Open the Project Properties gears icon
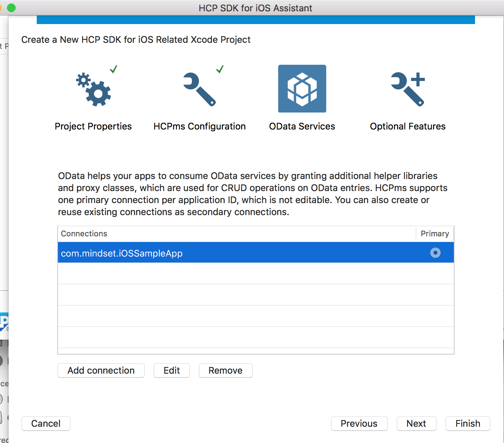The width and height of the screenshot is (504, 443). [x=94, y=89]
